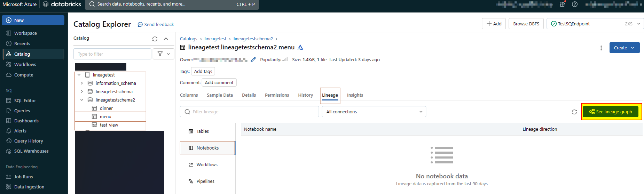The height and width of the screenshot is (194, 644).
Task: Open the Create dropdown button
Action: [625, 48]
